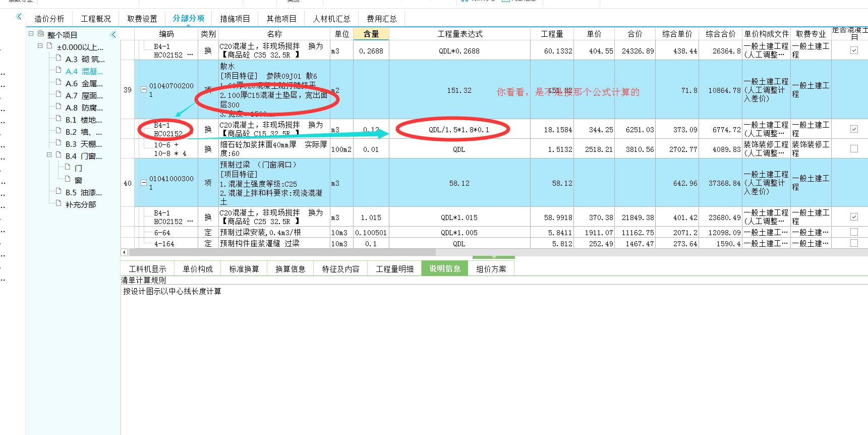Screen dimensions: 868x435
Task: Click the 单价构成文件 column header
Action: 766,34
